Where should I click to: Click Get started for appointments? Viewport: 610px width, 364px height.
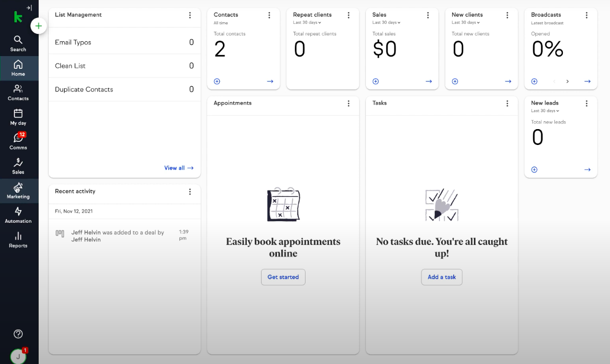tap(283, 277)
